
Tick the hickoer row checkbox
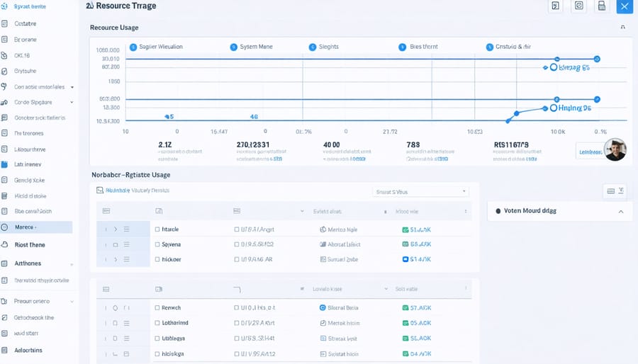click(x=157, y=259)
